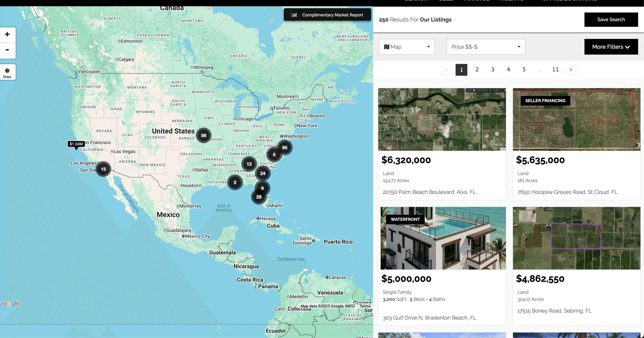This screenshot has width=644, height=338.
Task: Activate the Draw polygon tool
Action: click(7, 72)
